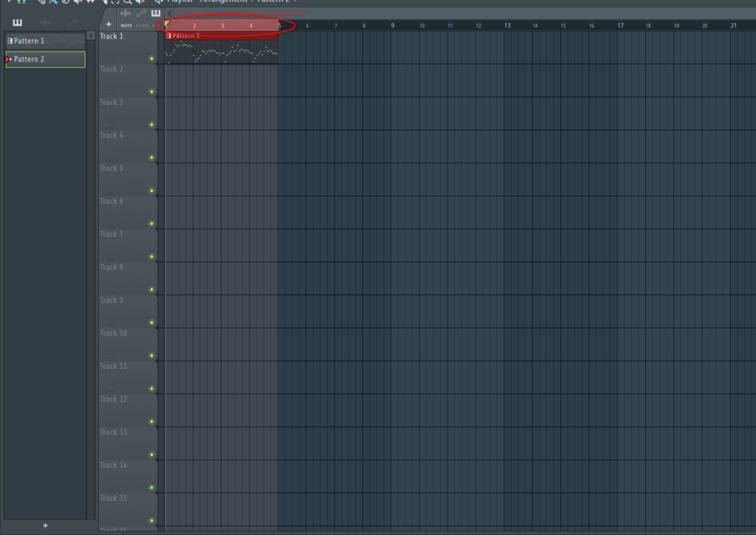Mute Track 5 using its green toggle
756x535 pixels.
[151, 191]
